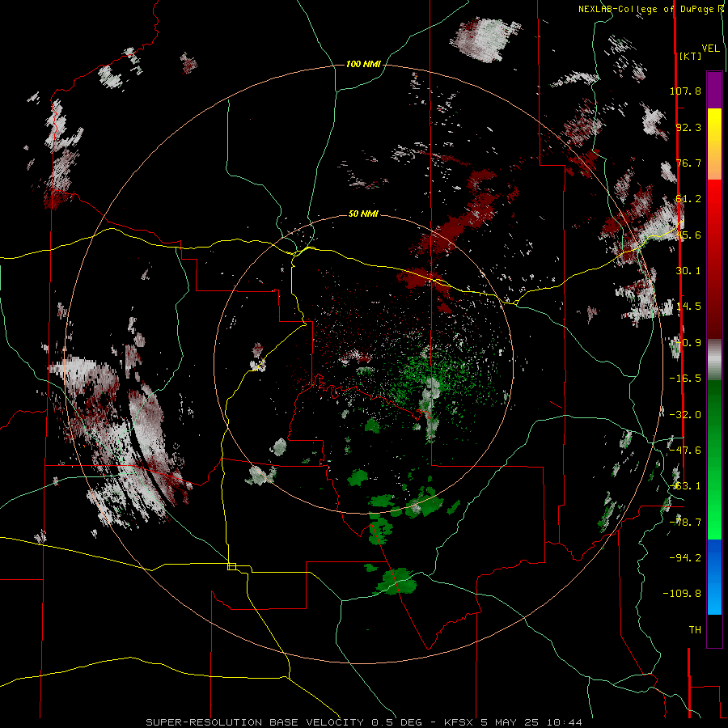Select the 30.1 velocity scale value

(688, 271)
